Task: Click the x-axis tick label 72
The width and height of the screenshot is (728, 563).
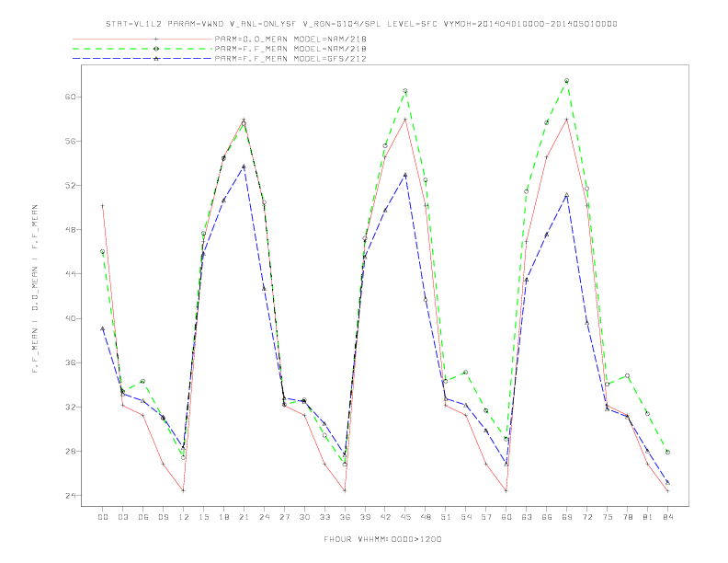Action: (586, 517)
